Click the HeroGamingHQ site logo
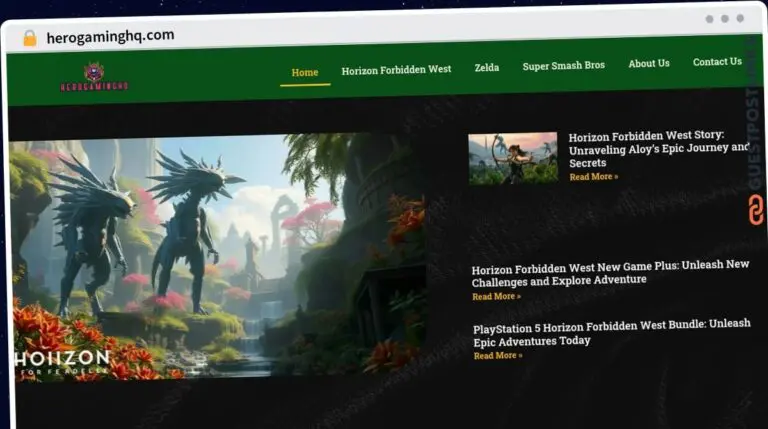 94,77
